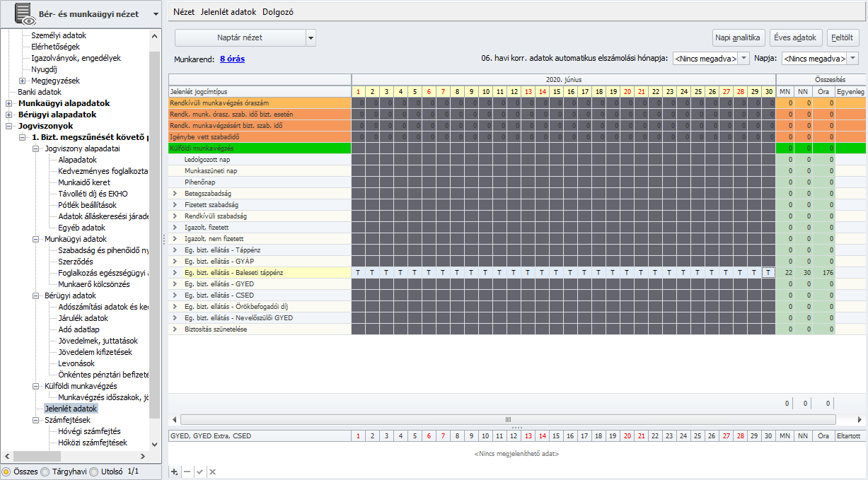The image size is (868, 480).
Task: Click the Napi analitika button
Action: click(x=738, y=38)
